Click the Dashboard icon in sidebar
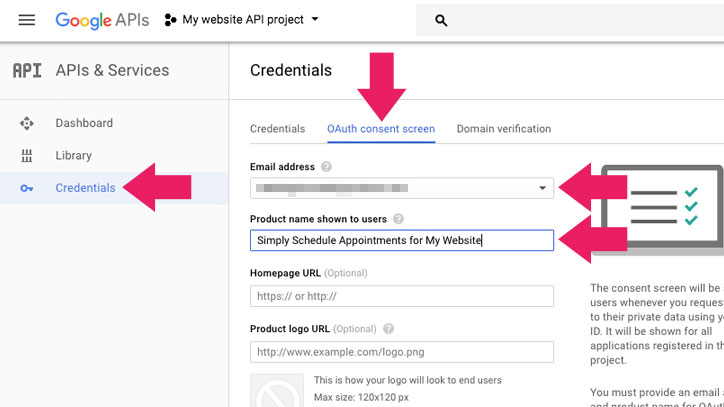The height and width of the screenshot is (407, 724). 27,123
